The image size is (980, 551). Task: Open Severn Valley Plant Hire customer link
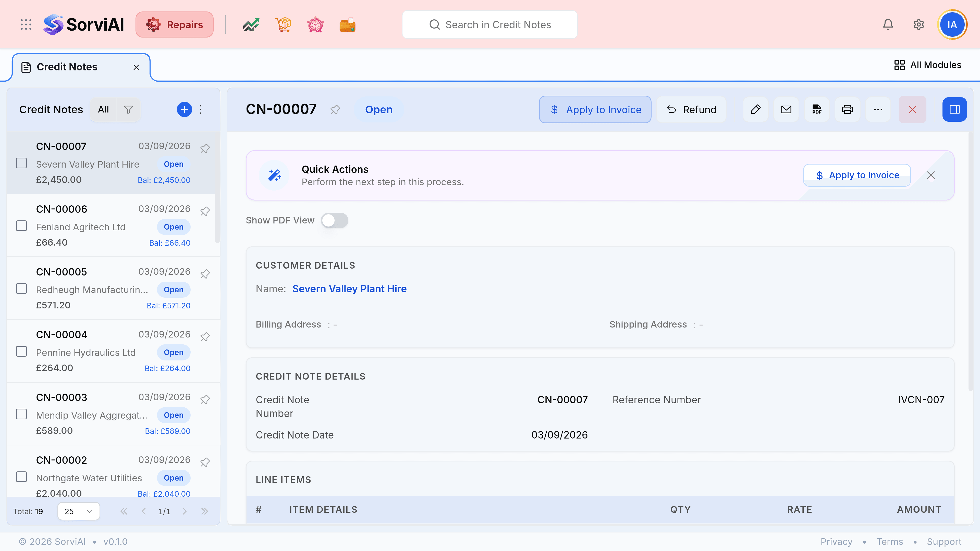point(349,289)
